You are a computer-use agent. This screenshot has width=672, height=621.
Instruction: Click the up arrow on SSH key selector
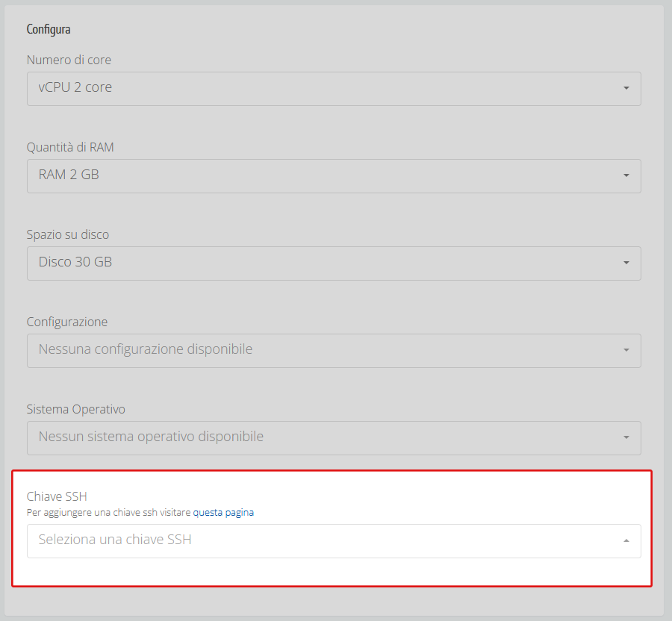click(626, 540)
